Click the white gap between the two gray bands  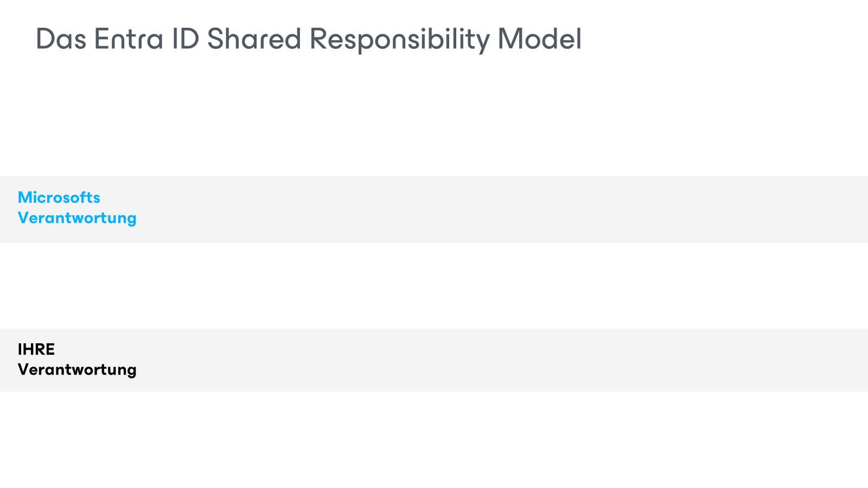click(x=434, y=285)
